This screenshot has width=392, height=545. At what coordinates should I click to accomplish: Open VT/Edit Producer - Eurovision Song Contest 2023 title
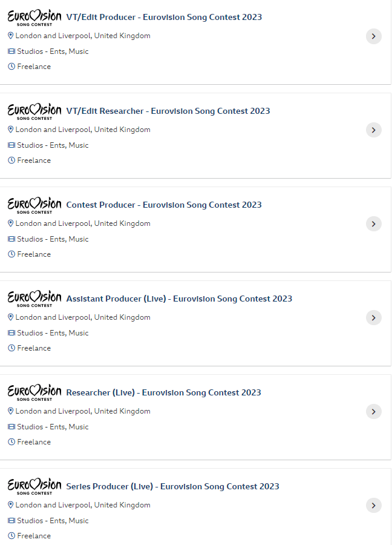click(x=164, y=17)
